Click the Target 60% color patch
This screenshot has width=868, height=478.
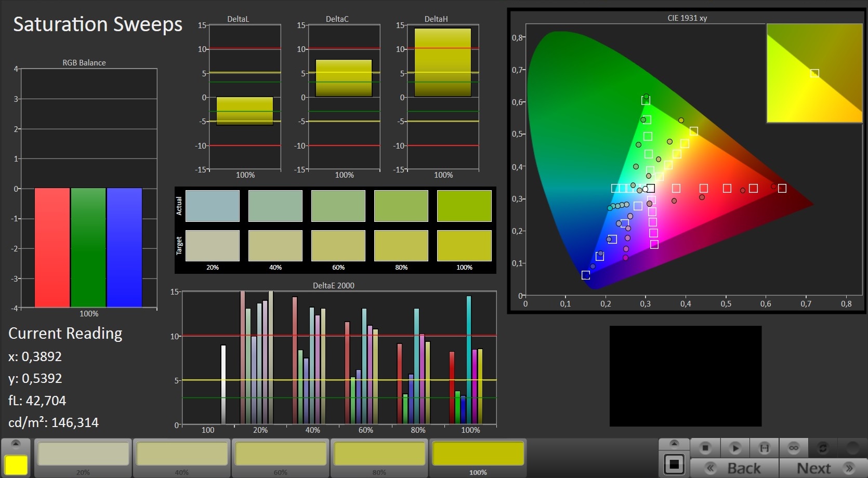(338, 246)
